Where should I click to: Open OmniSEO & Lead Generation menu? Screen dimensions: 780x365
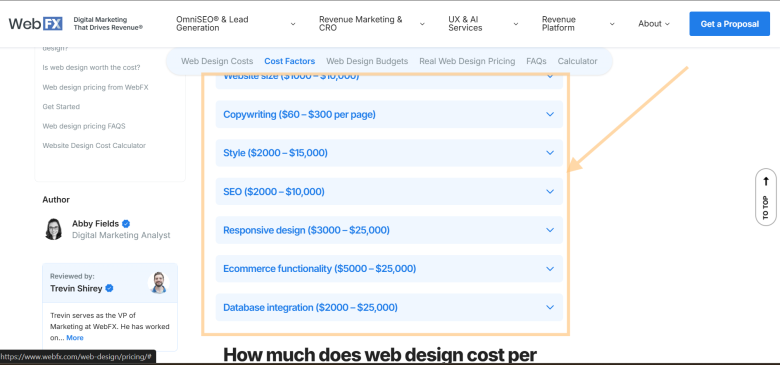236,23
